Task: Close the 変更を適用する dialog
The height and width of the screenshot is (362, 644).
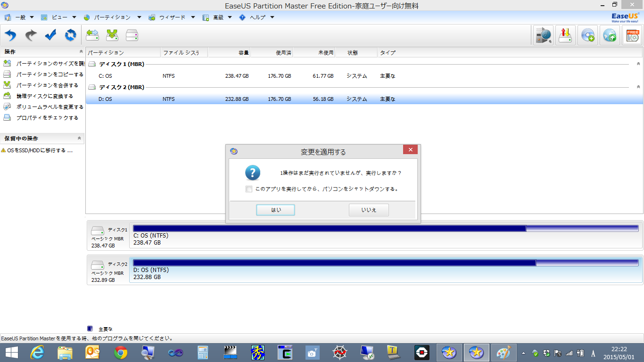Action: click(410, 150)
